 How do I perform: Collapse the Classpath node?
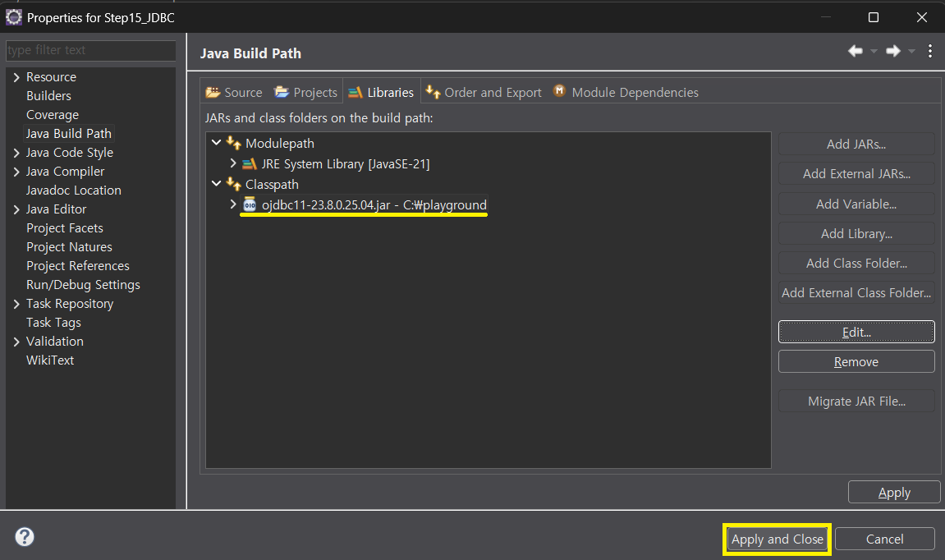[x=217, y=183]
